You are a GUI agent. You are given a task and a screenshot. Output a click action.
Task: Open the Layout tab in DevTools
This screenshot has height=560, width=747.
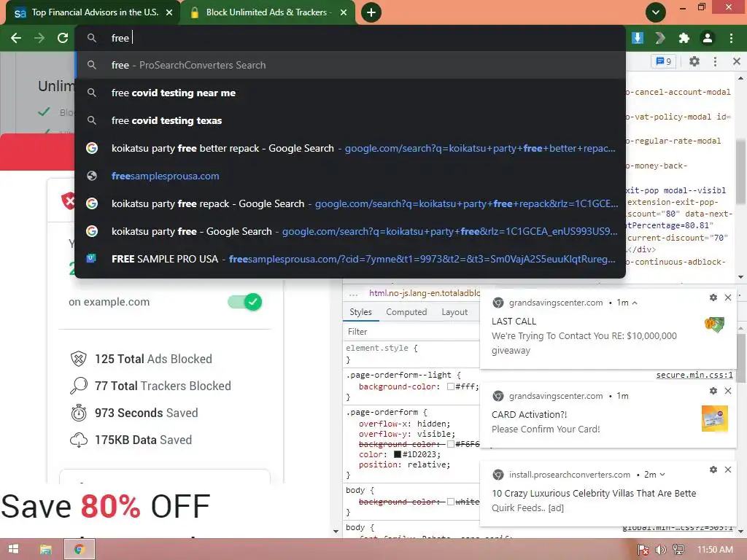tap(454, 312)
